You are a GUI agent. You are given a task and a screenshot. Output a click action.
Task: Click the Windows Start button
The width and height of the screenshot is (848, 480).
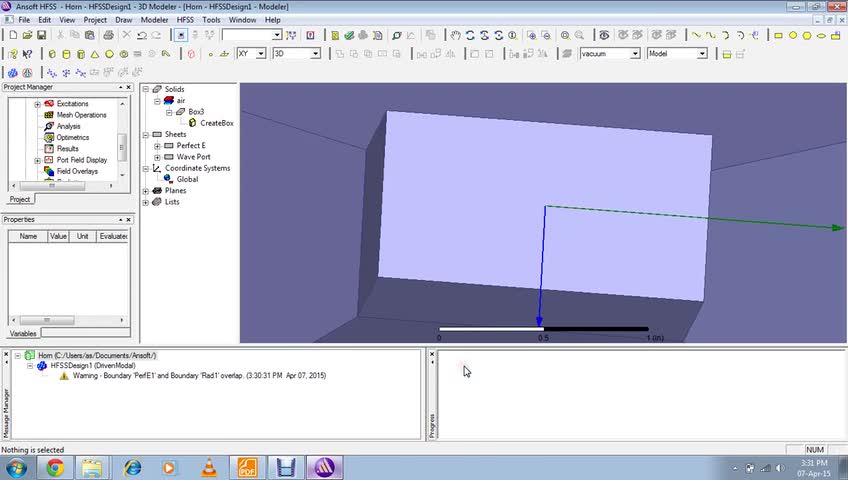(15, 468)
